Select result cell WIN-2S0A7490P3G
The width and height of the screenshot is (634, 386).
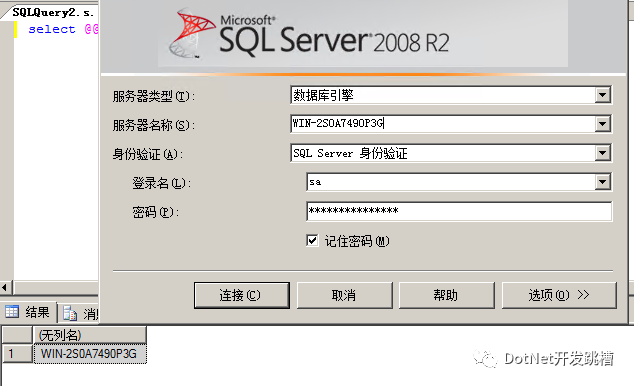(90, 354)
